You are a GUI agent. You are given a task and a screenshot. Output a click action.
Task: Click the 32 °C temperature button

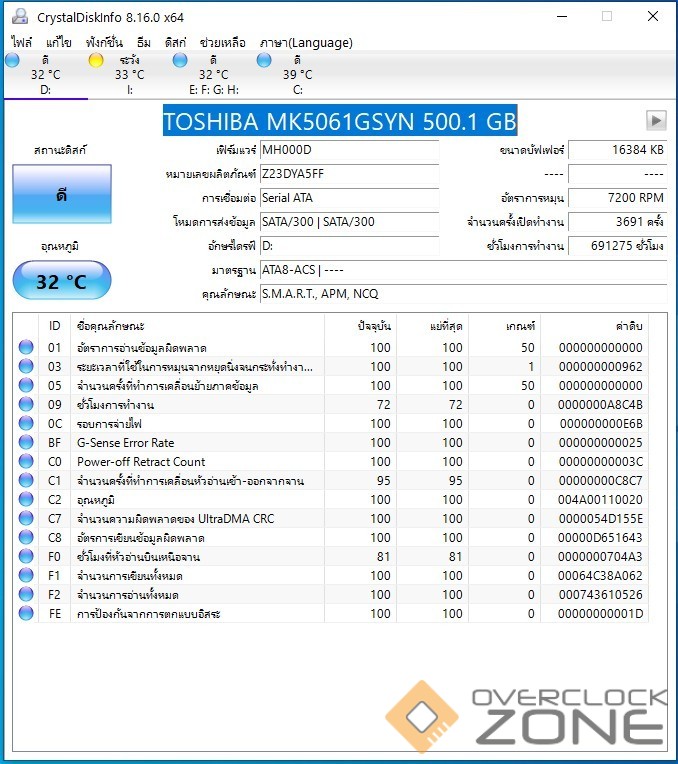pos(62,280)
